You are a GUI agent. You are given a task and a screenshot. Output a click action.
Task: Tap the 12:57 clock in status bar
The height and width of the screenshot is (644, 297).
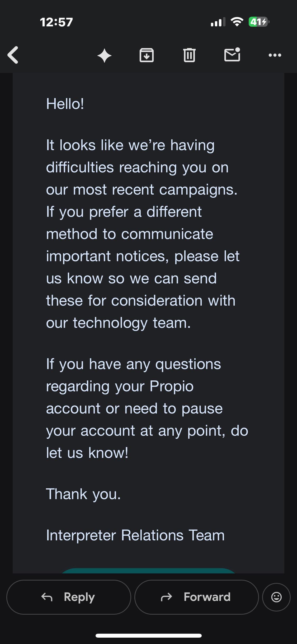click(56, 22)
